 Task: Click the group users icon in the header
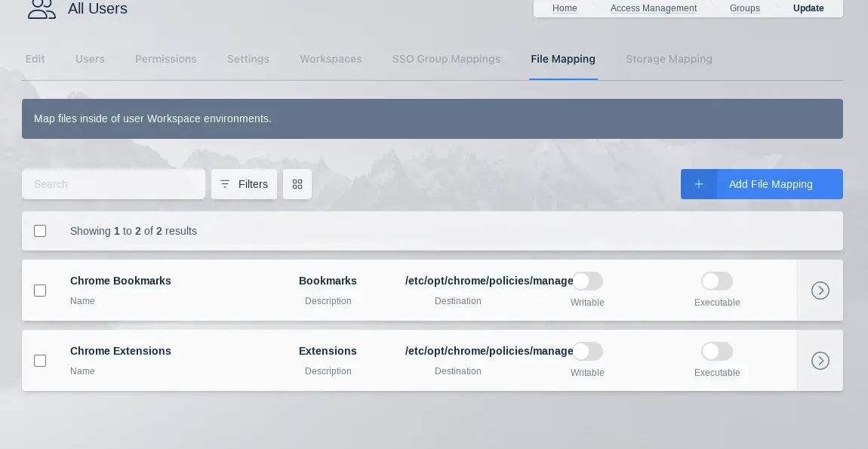pos(42,8)
